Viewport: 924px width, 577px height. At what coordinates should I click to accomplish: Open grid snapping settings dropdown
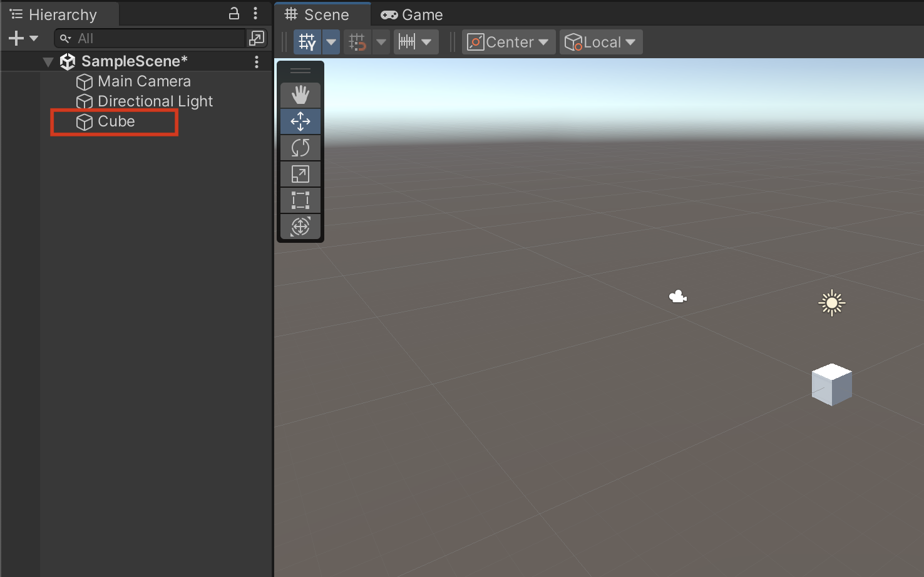pyautogui.click(x=381, y=42)
